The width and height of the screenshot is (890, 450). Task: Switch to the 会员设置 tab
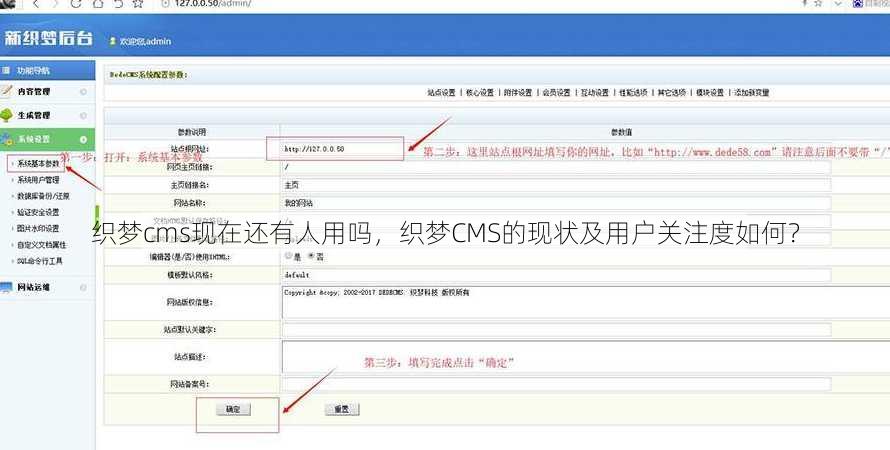tap(556, 92)
